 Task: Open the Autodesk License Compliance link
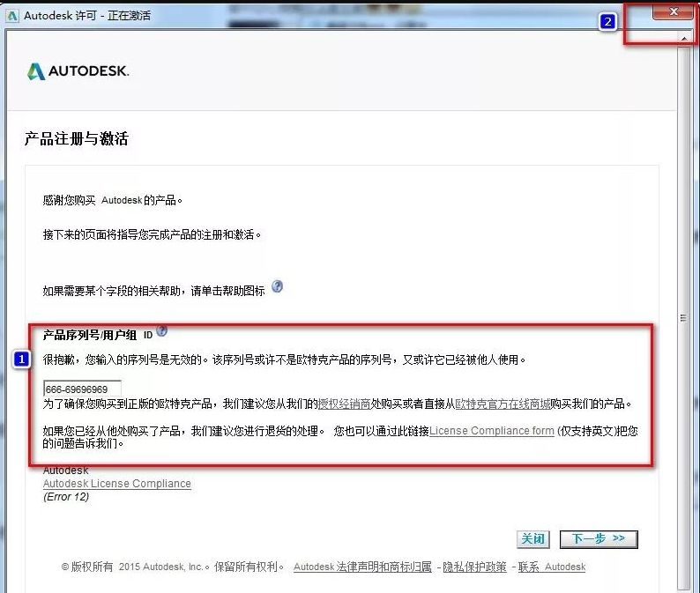pyautogui.click(x=117, y=484)
